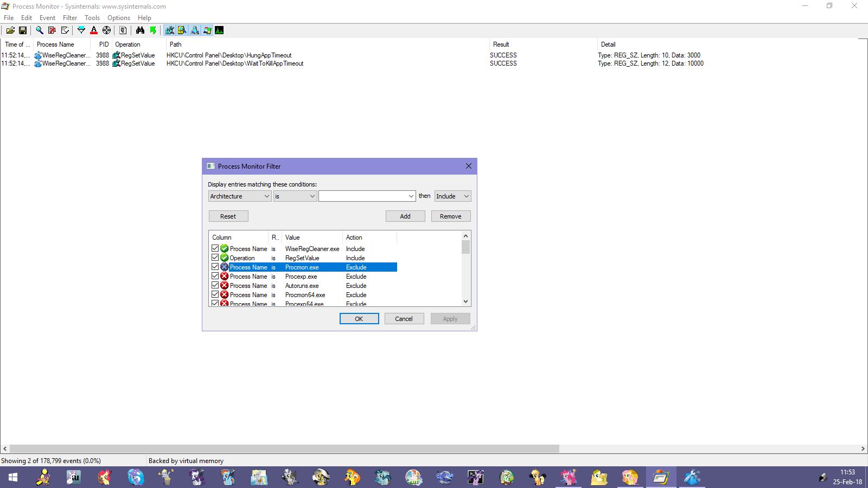
Task: Select the WaitToKillAppTimeout registry path row
Action: coord(235,63)
